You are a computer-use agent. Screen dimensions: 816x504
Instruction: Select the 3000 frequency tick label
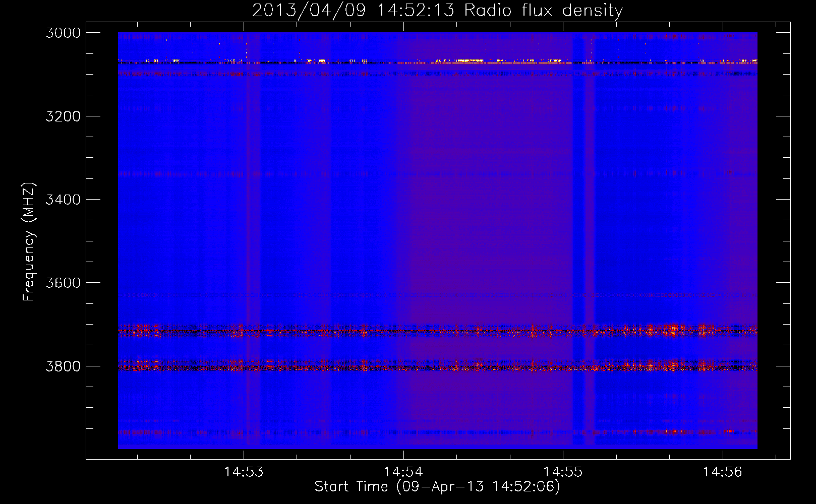pyautogui.click(x=63, y=33)
